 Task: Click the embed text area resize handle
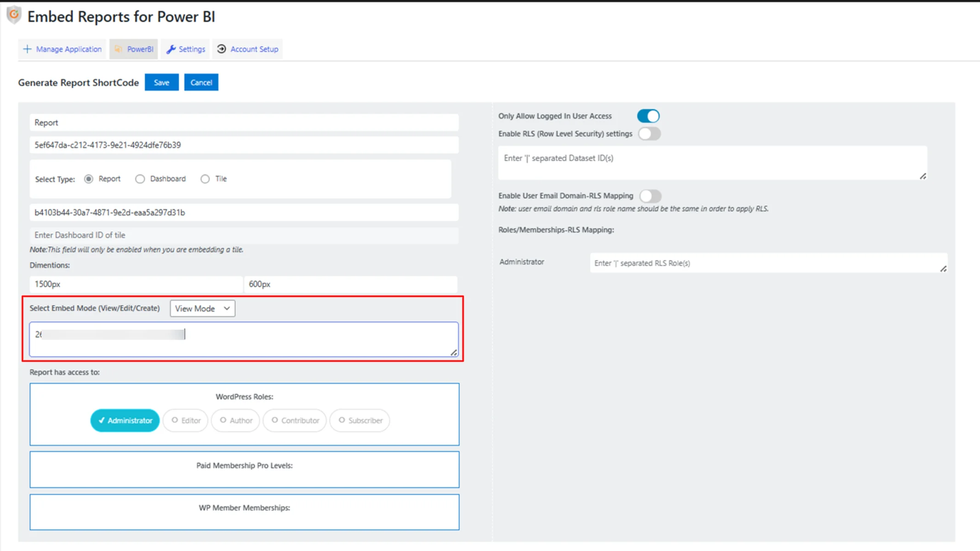pos(454,352)
